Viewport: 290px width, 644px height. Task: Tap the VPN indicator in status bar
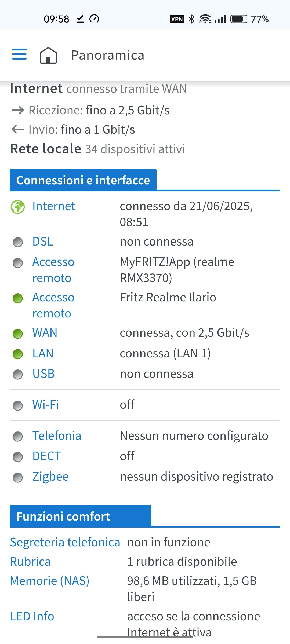click(x=177, y=19)
